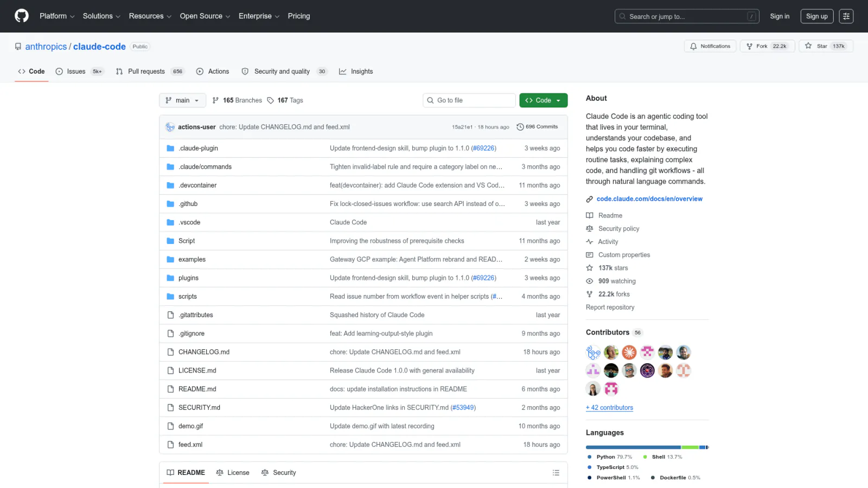Star the repository
The height and width of the screenshot is (488, 868).
pyautogui.click(x=826, y=46)
